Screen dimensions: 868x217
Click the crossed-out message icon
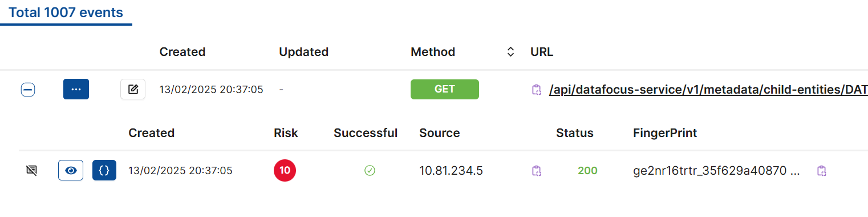[x=31, y=170]
